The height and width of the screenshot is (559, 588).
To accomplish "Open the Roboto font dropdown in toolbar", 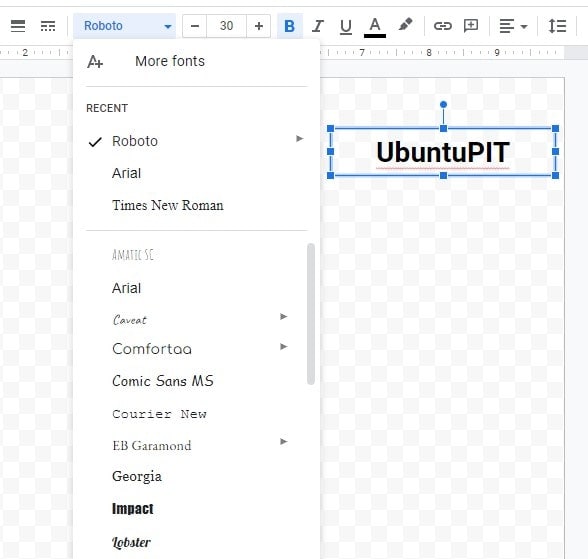I will pos(124,26).
